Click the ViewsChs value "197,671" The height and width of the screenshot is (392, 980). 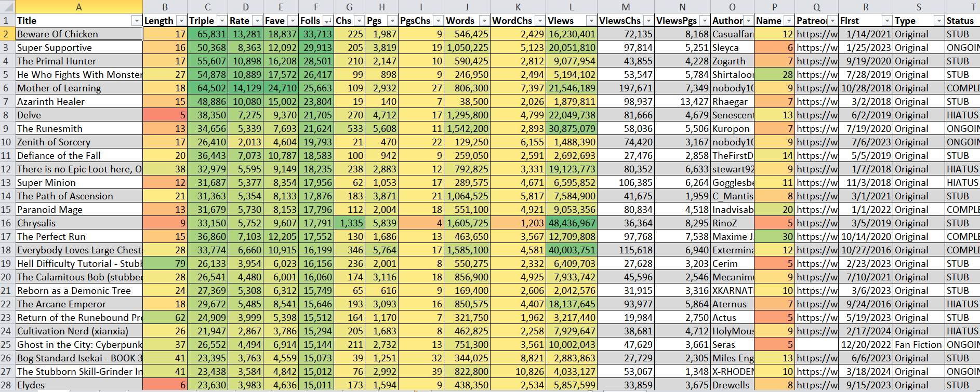626,88
